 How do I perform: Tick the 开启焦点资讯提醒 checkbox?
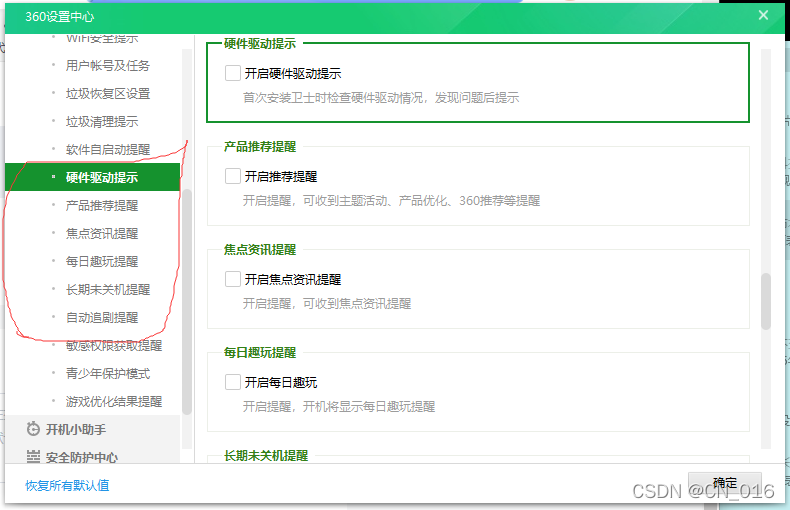coord(232,279)
